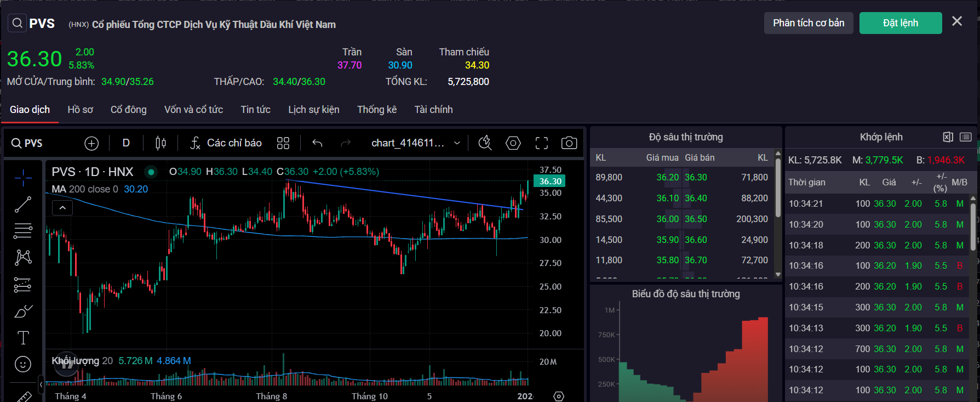Redo the chart action
Image resolution: width=980 pixels, height=402 pixels.
pyautogui.click(x=346, y=143)
